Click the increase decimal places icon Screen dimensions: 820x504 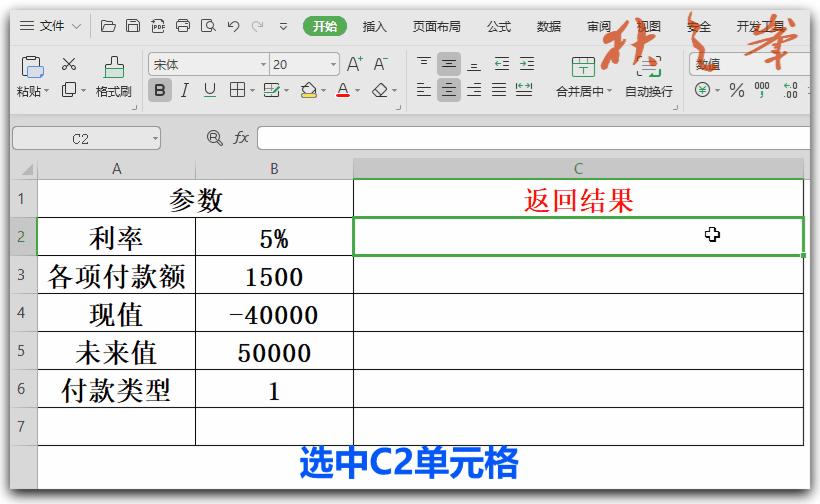click(790, 90)
